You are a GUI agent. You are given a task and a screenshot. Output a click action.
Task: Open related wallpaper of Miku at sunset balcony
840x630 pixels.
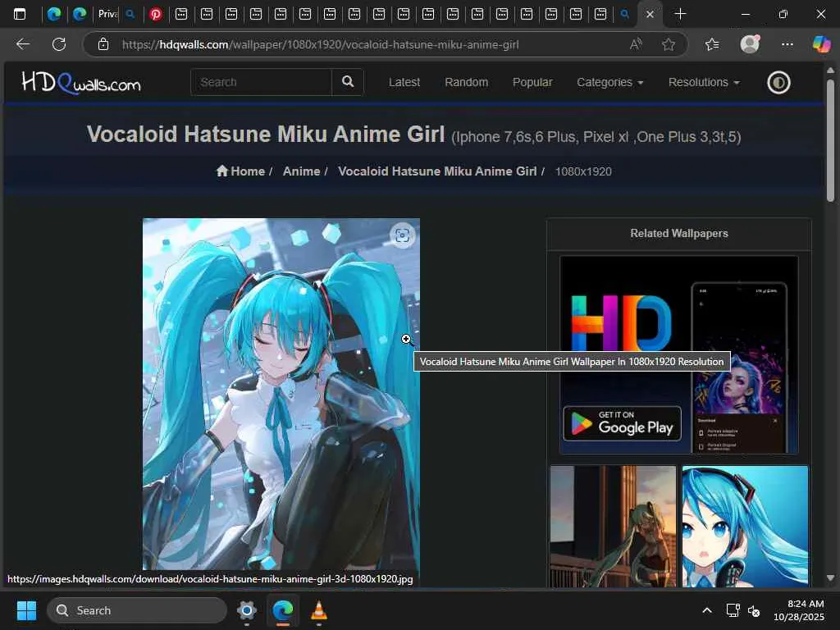tap(613, 526)
